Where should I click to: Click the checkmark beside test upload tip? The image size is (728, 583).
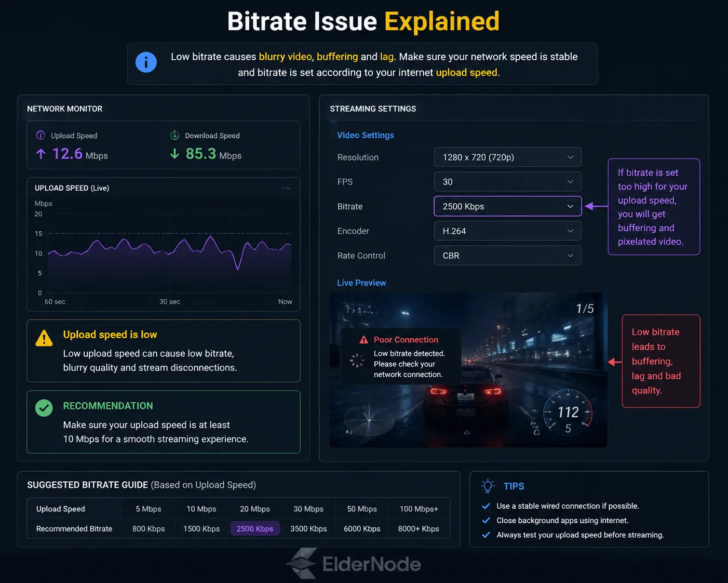point(486,535)
